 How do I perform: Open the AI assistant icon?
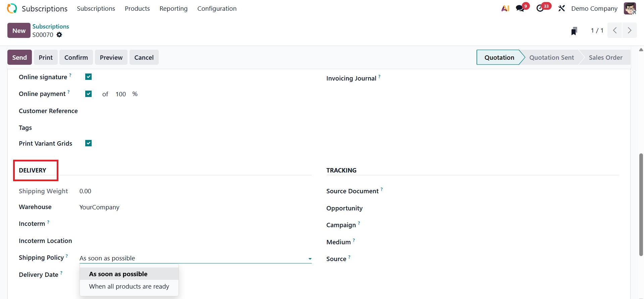click(505, 8)
